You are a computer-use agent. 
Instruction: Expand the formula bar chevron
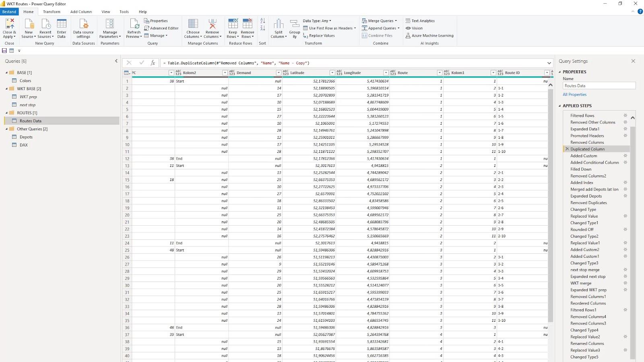point(549,63)
